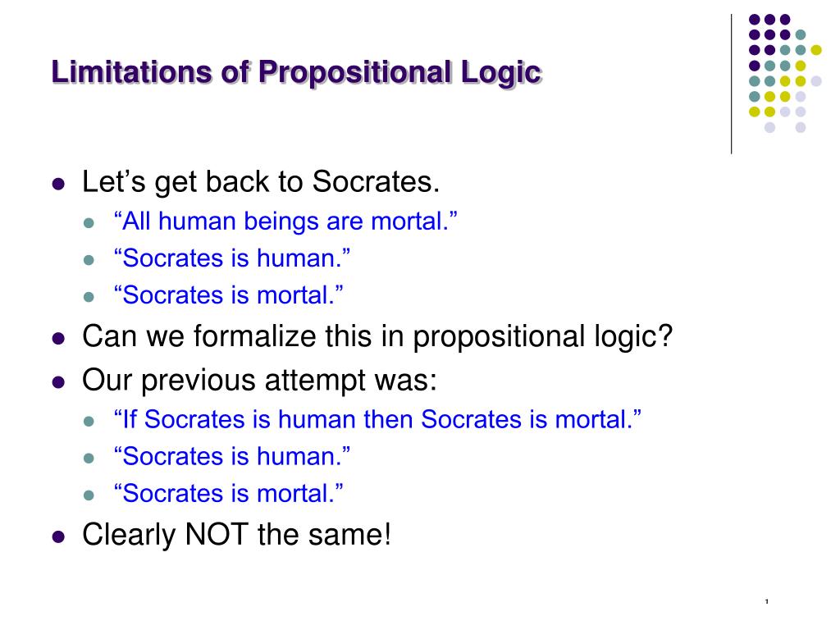Click the text Let's get back to Socrates

click(261, 182)
